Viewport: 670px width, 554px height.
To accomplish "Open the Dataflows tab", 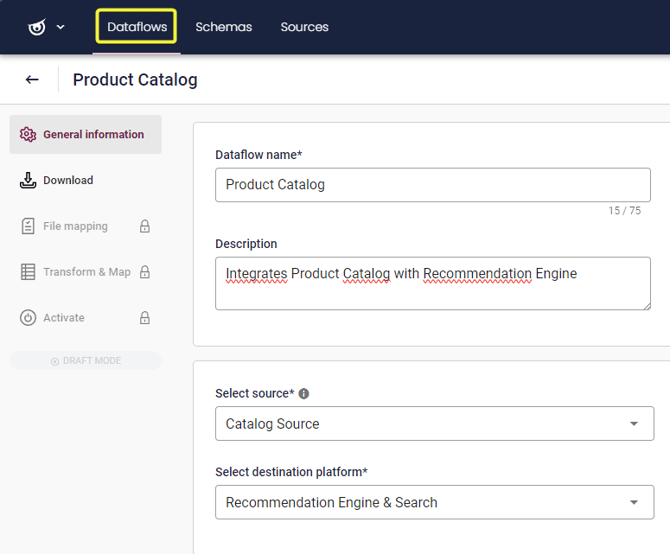I will (137, 26).
